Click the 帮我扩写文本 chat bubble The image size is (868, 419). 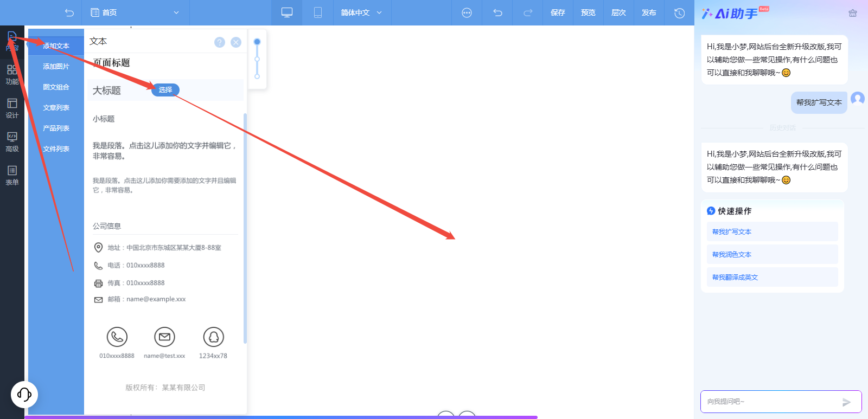pyautogui.click(x=819, y=102)
